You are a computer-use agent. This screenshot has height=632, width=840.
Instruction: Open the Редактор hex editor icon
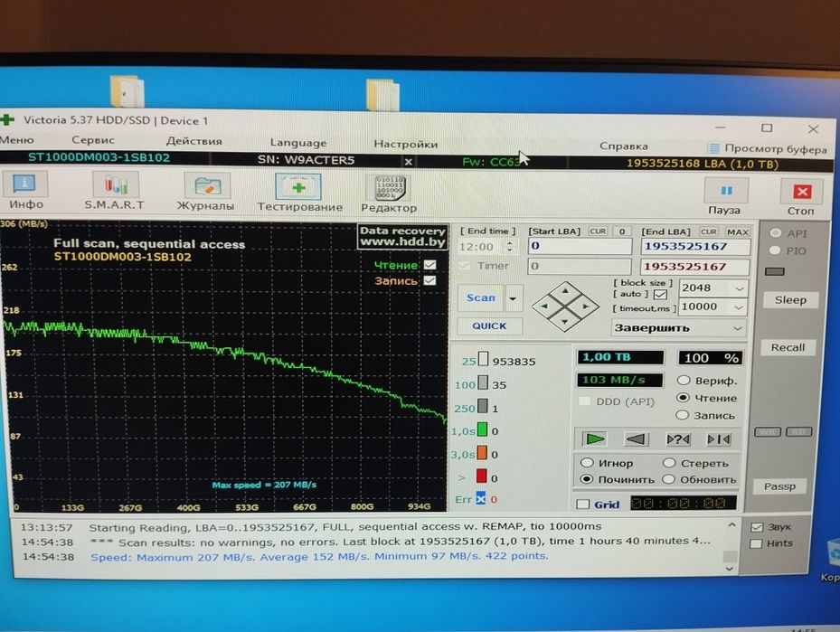pyautogui.click(x=389, y=188)
